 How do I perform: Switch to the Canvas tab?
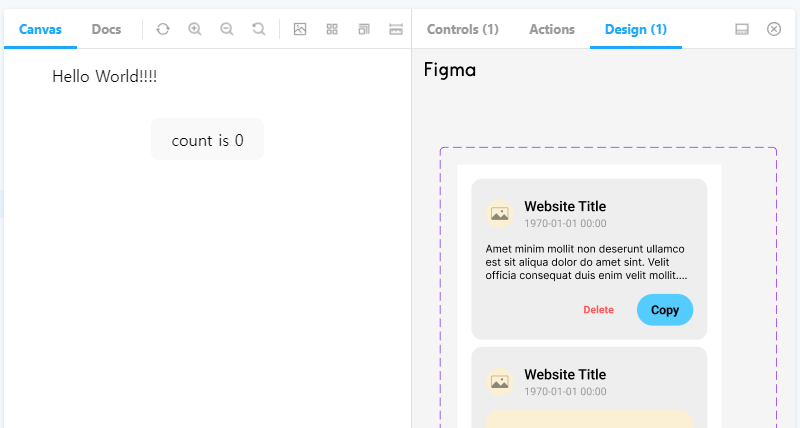pos(40,29)
